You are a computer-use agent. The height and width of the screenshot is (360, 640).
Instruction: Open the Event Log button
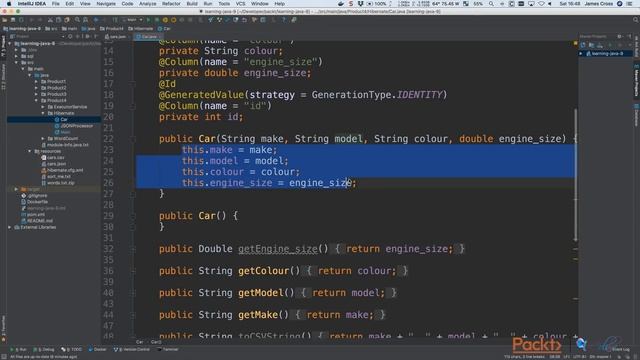[621, 349]
